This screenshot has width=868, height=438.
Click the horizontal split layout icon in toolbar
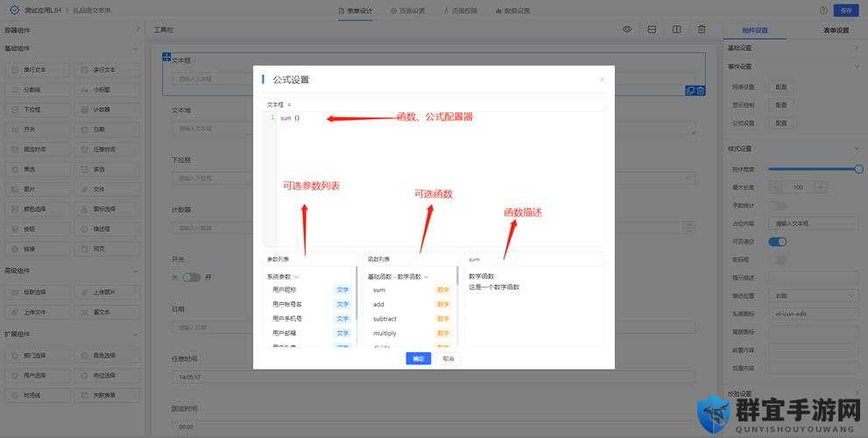[653, 30]
